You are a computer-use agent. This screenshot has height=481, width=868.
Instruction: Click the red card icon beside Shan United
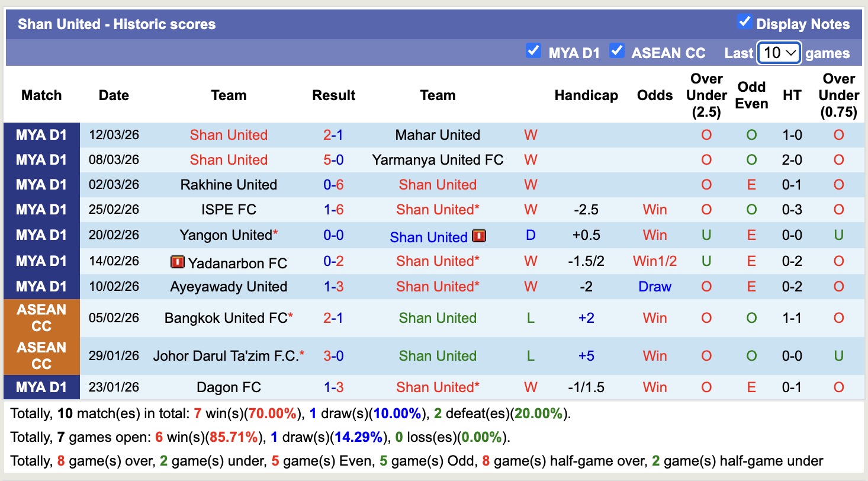coord(480,236)
